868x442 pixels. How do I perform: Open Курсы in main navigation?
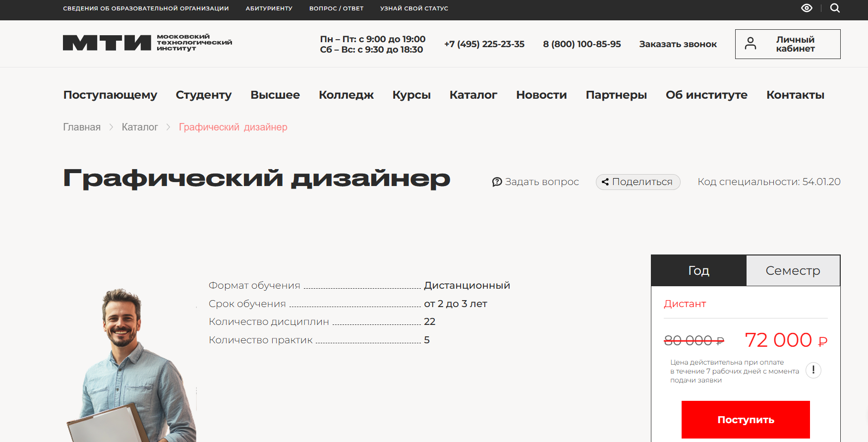point(411,95)
